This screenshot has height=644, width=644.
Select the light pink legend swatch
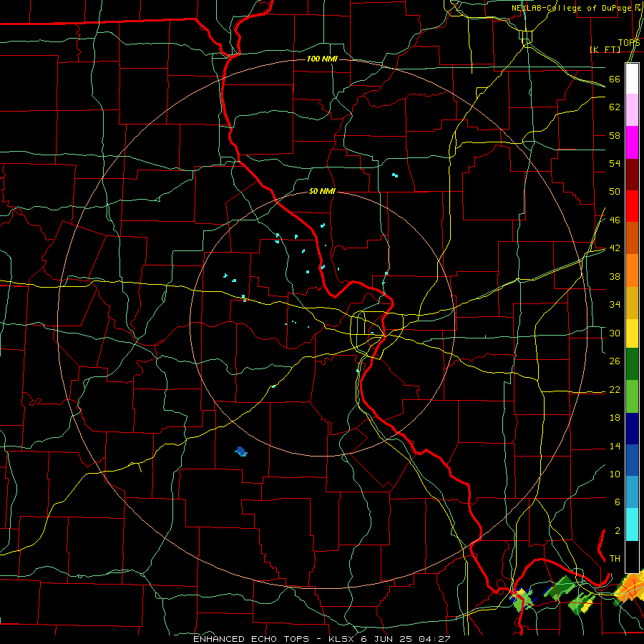632,110
